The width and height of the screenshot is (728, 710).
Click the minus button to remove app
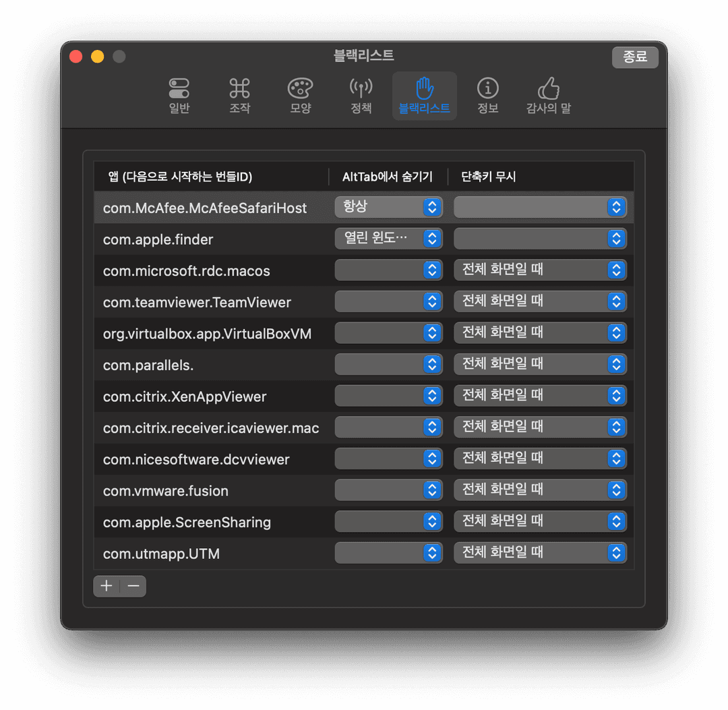(x=133, y=586)
